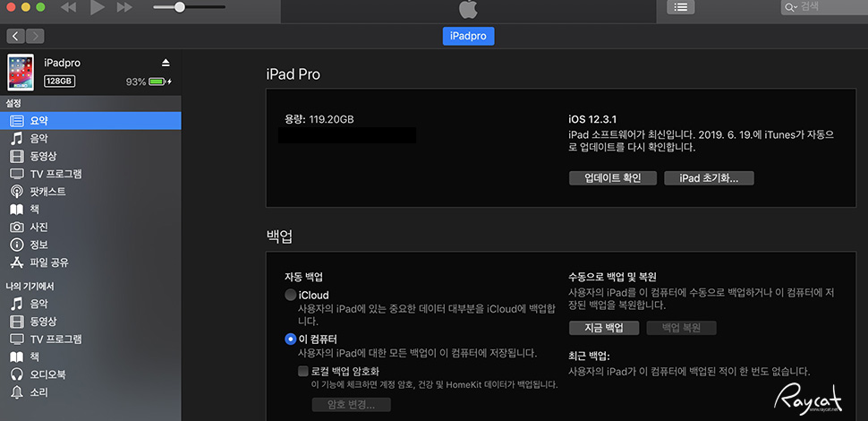Click the 93% battery percentage text

(136, 82)
